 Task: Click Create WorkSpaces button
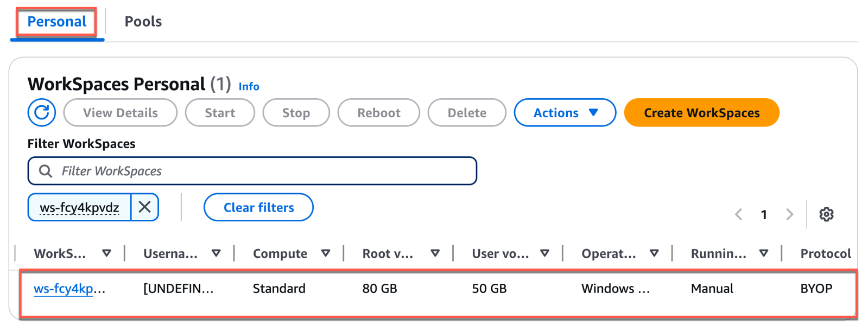(x=701, y=112)
